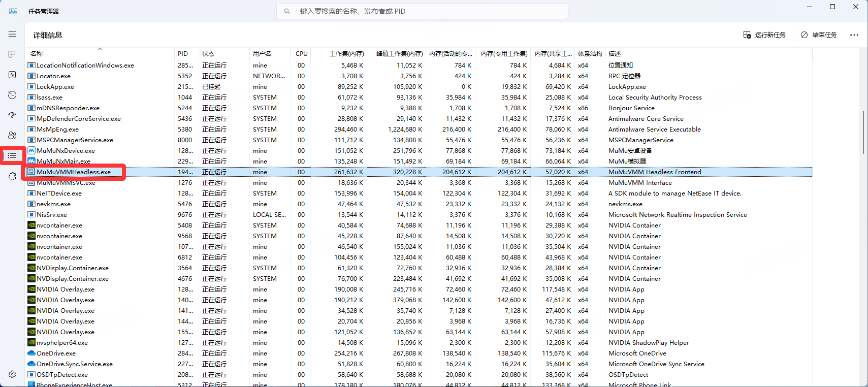Select the lsass.exe process row
Screen dimensions: 868x387
pos(50,98)
